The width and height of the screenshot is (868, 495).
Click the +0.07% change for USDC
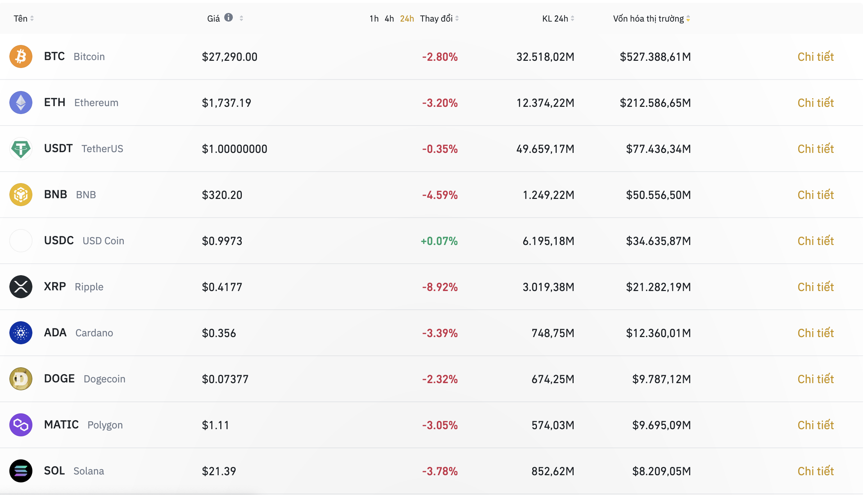[x=439, y=241]
